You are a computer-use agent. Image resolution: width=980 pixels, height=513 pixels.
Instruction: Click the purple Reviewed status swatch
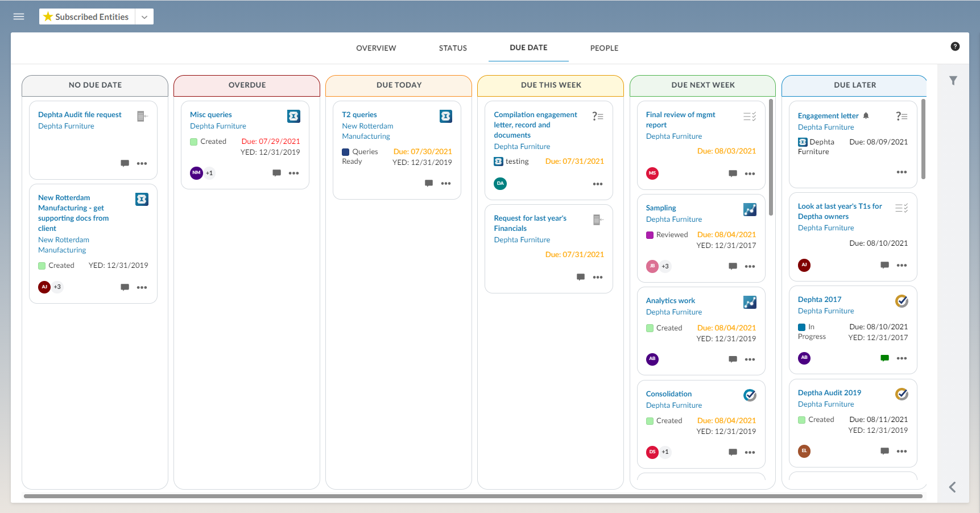[x=650, y=235]
